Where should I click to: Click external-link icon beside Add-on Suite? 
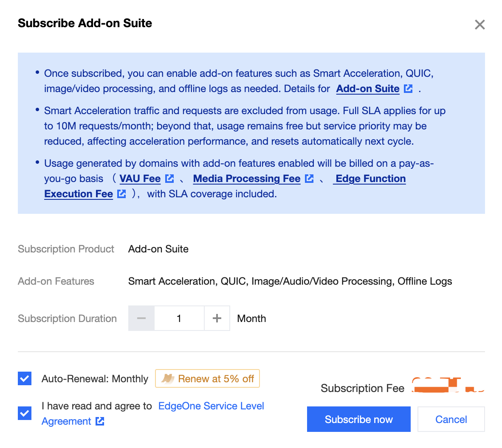[x=408, y=89]
